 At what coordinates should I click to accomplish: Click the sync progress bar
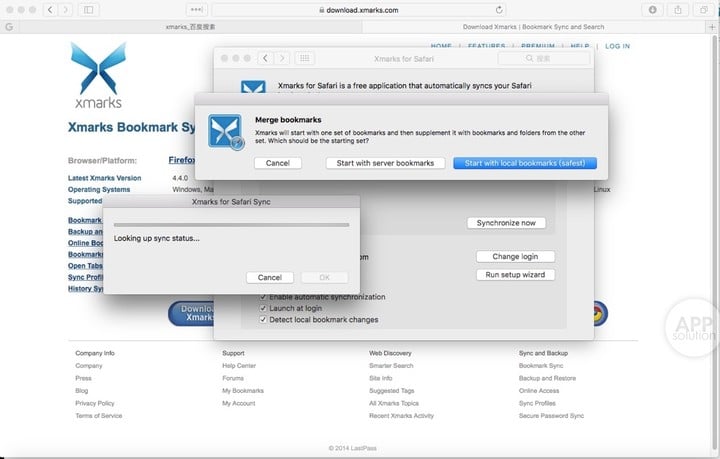[x=231, y=225]
